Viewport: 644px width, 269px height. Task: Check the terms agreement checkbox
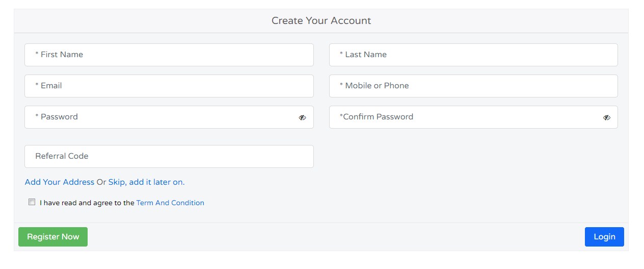[x=32, y=202]
